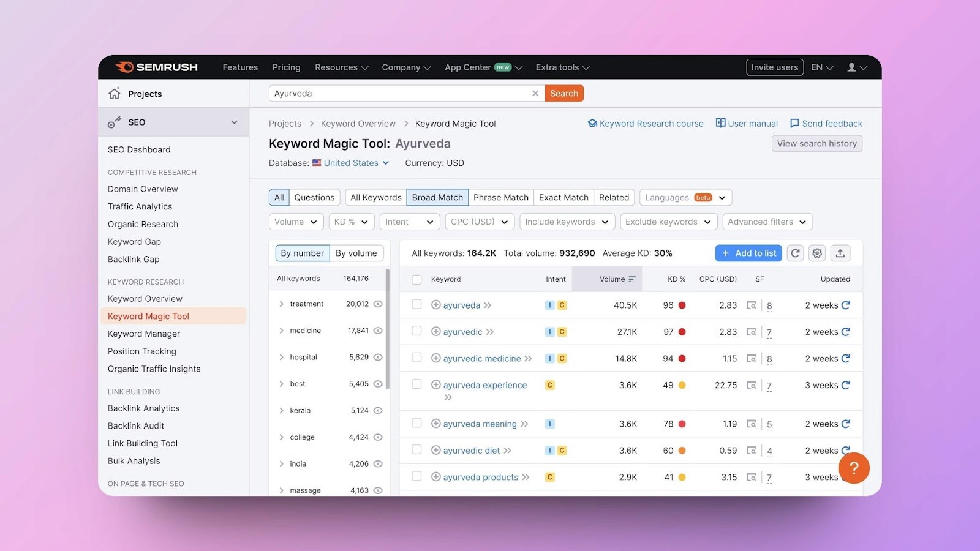Viewport: 980px width, 551px height.
Task: View SERP icon for ayurveda products
Action: [x=751, y=477]
